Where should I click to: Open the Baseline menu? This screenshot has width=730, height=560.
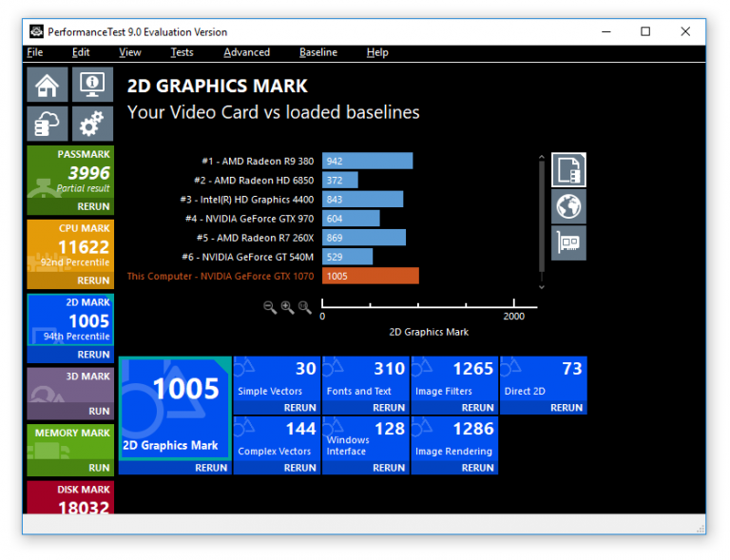point(317,52)
